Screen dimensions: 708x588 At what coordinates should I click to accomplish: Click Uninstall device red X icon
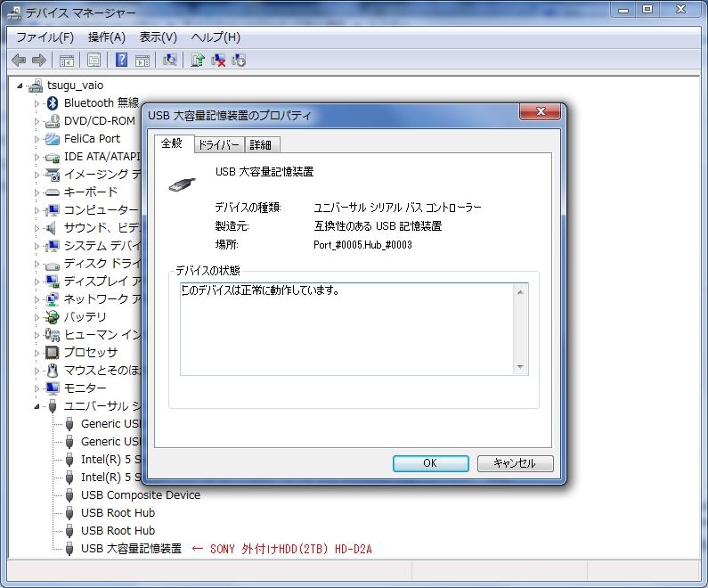[x=218, y=60]
